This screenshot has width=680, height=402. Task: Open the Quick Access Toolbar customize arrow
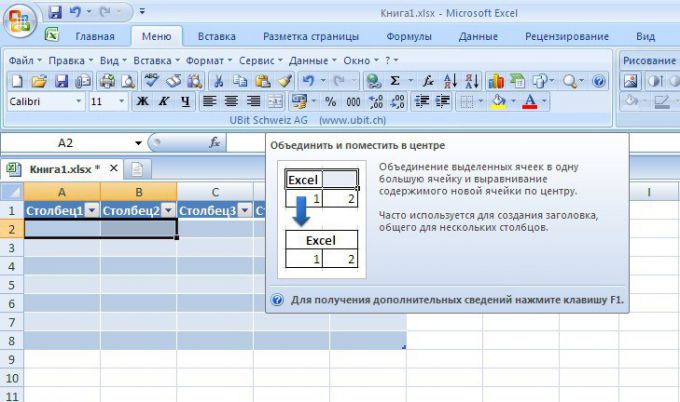pos(142,12)
